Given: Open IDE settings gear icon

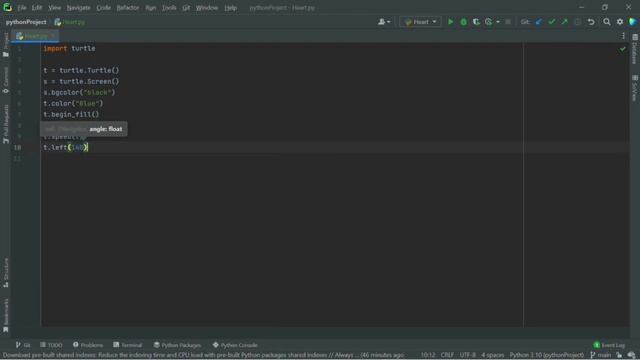Looking at the screenshot, I should pyautogui.click(x=620, y=22).
